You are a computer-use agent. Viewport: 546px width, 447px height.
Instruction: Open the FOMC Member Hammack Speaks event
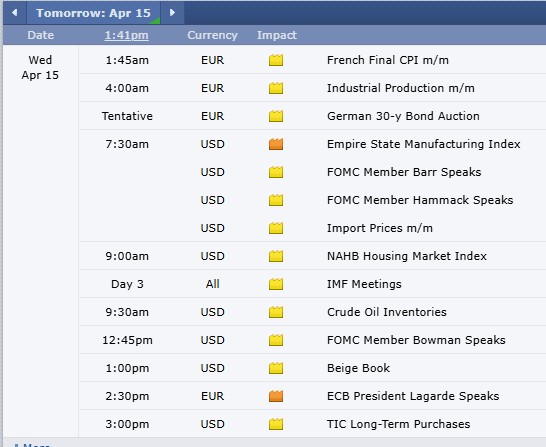pos(420,200)
